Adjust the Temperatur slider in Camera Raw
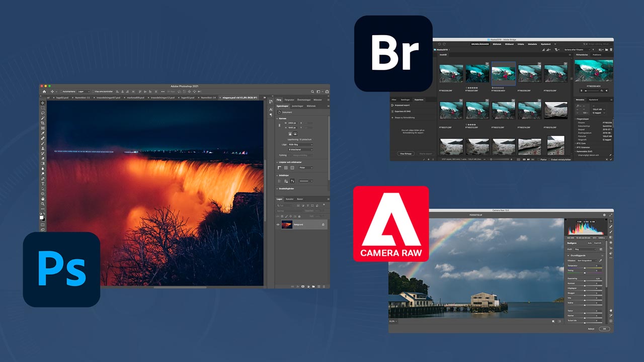The height and width of the screenshot is (362, 644). [585, 268]
